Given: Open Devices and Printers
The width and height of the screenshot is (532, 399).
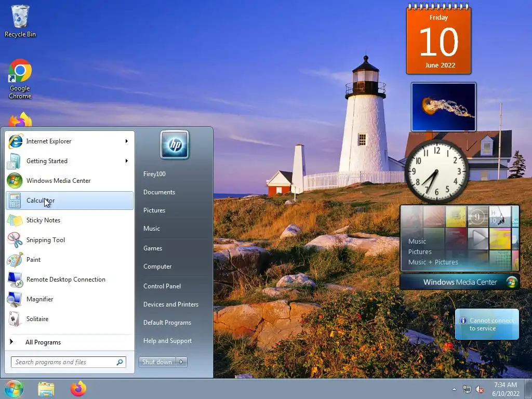Looking at the screenshot, I should 170,304.
